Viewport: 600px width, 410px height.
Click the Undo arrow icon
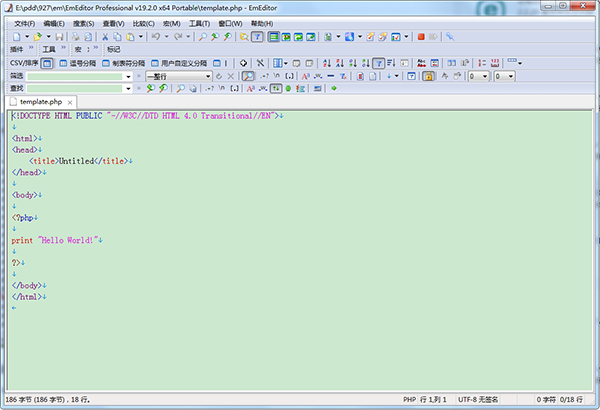[x=156, y=37]
